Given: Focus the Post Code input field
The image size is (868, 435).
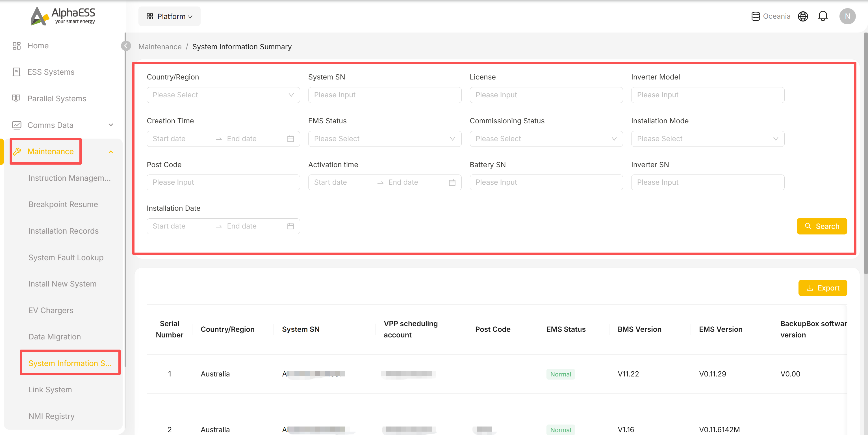Looking at the screenshot, I should [223, 182].
